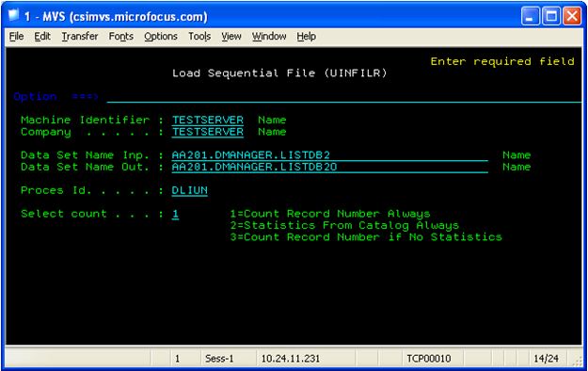This screenshot has height=371, width=588.
Task: Open the Options menu
Action: pos(161,37)
